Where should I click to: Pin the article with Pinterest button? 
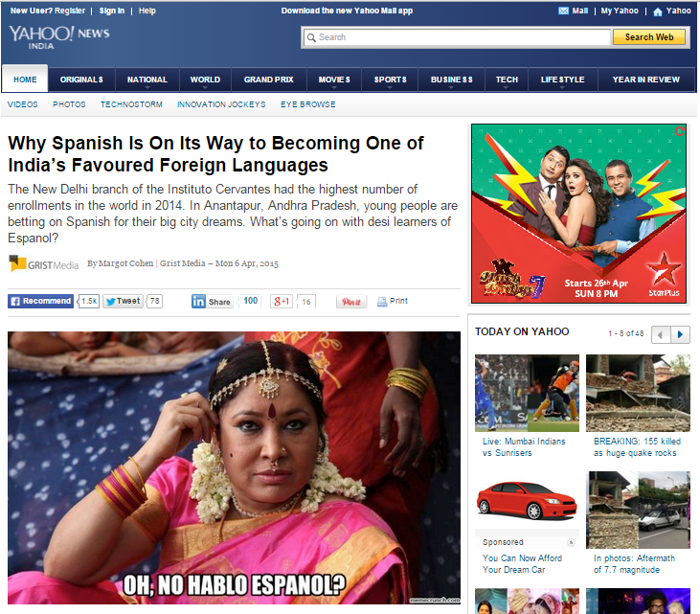coord(351,302)
